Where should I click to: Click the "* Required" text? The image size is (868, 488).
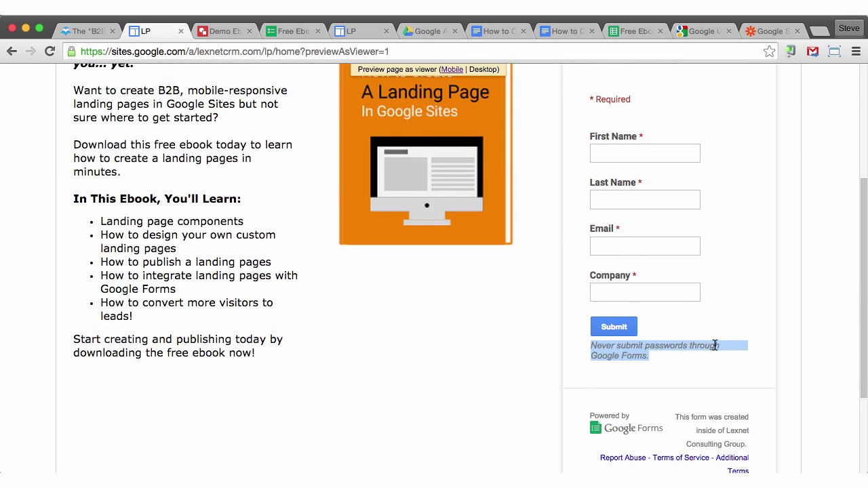pyautogui.click(x=610, y=99)
